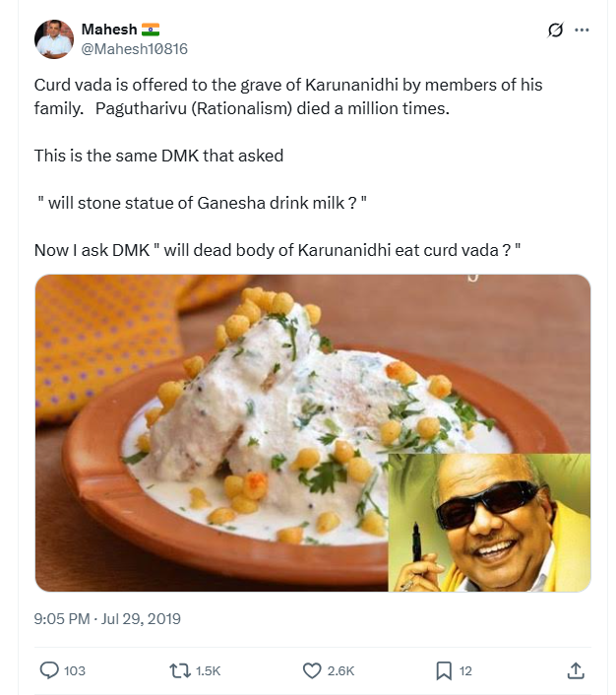
Task: Click the 1.5K reposts count
Action: 208,671
